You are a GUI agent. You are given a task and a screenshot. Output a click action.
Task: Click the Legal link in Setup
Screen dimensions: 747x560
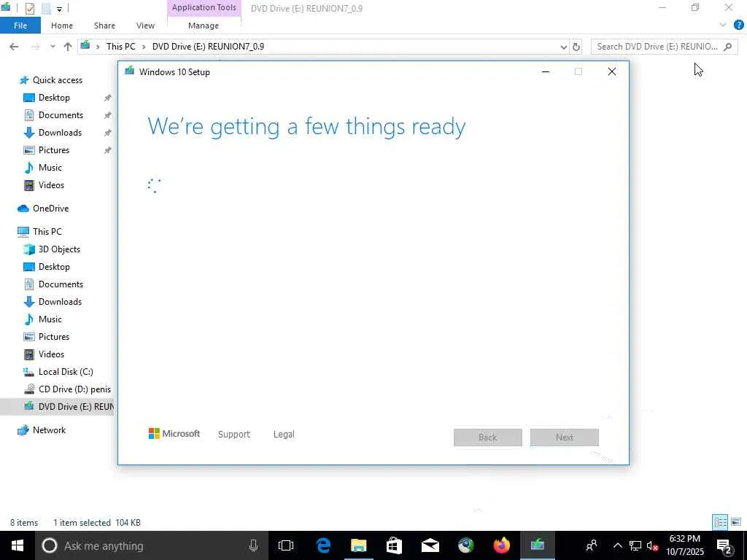pyautogui.click(x=284, y=435)
